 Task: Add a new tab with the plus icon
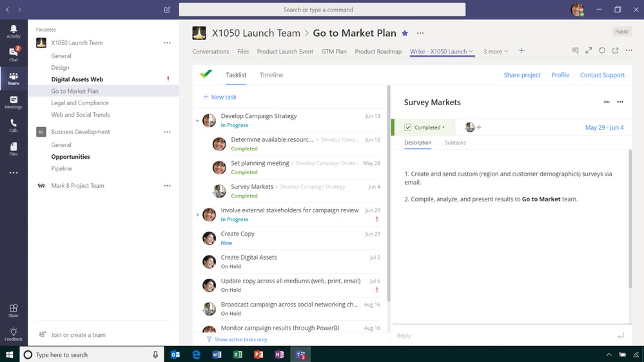coord(522,50)
